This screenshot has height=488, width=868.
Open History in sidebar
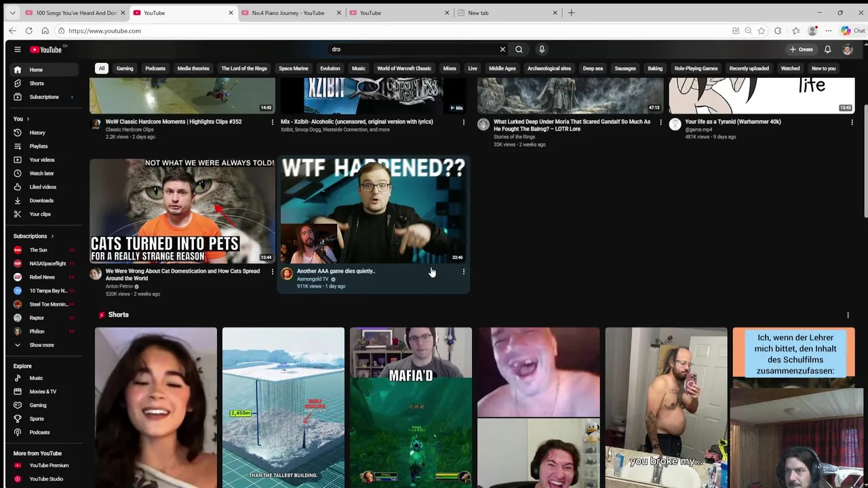(x=43, y=133)
